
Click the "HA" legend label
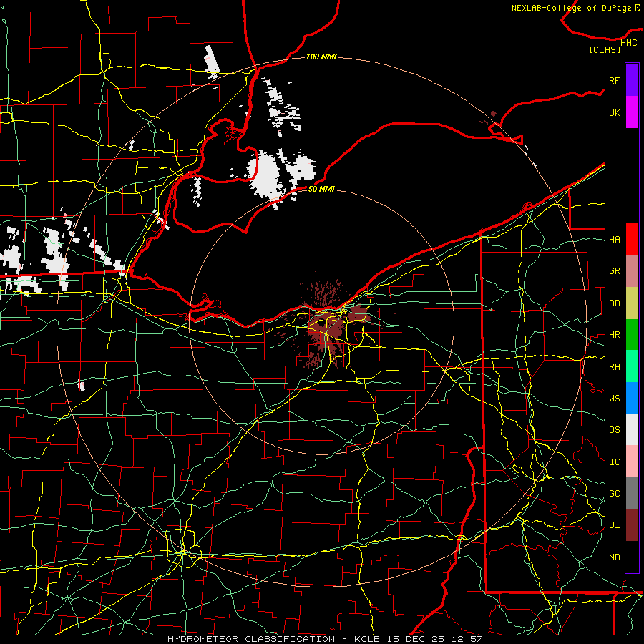pyautogui.click(x=614, y=239)
